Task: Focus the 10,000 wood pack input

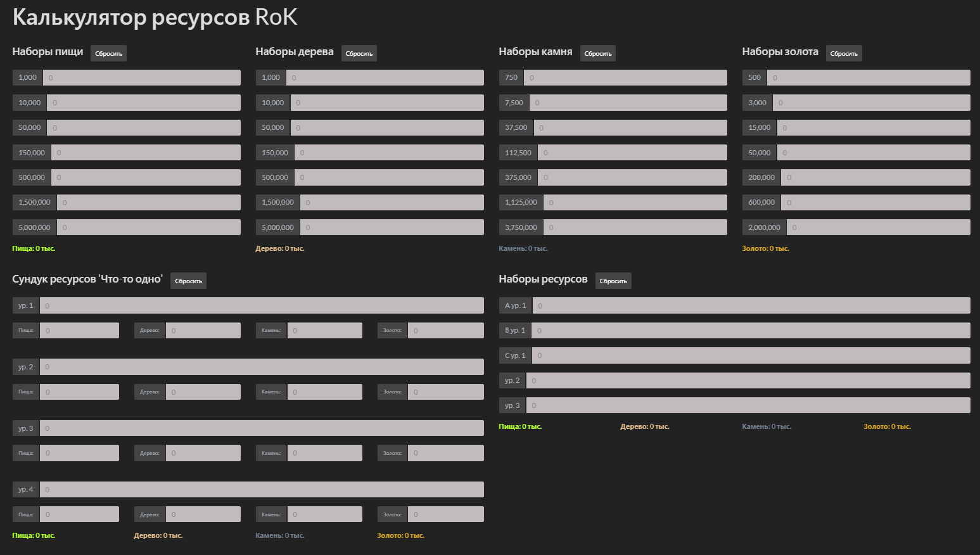Action: (x=387, y=103)
